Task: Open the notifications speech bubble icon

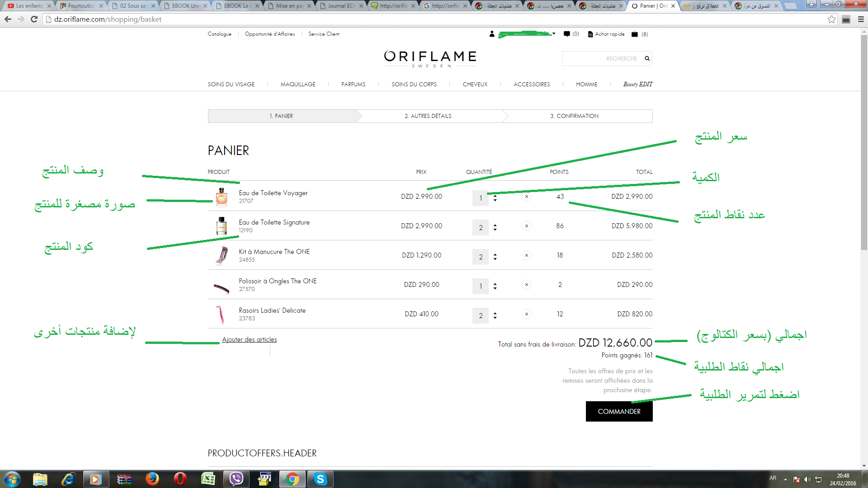Action: click(566, 34)
